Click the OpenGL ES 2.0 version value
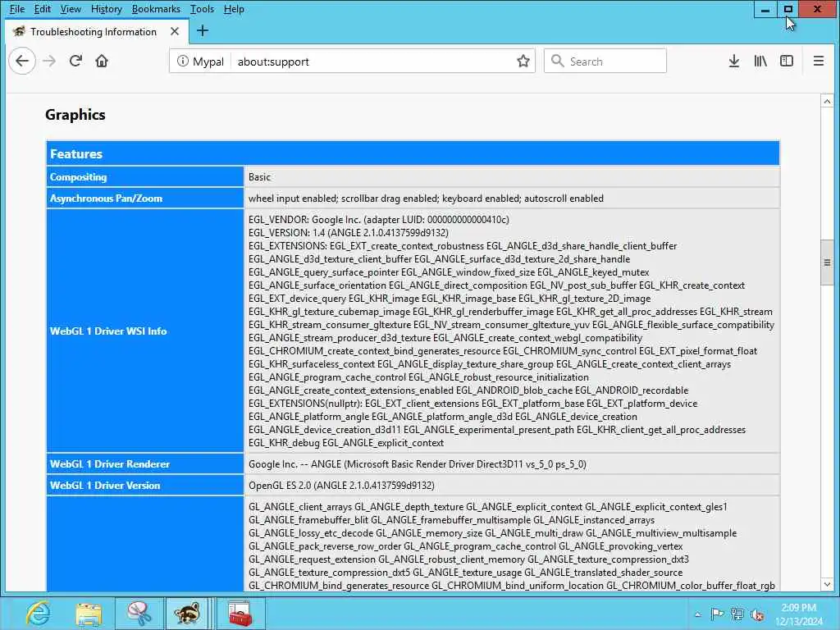This screenshot has height=630, width=840. click(341, 486)
